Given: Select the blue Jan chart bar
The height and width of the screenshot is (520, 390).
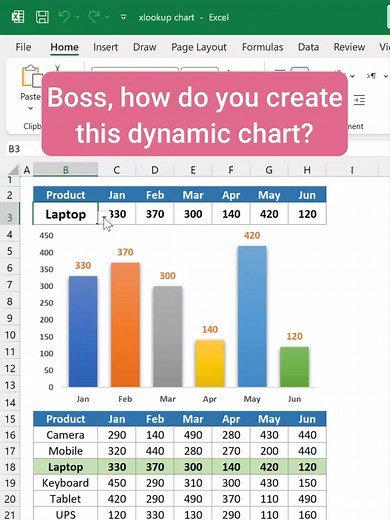Looking at the screenshot, I should pos(83,331).
